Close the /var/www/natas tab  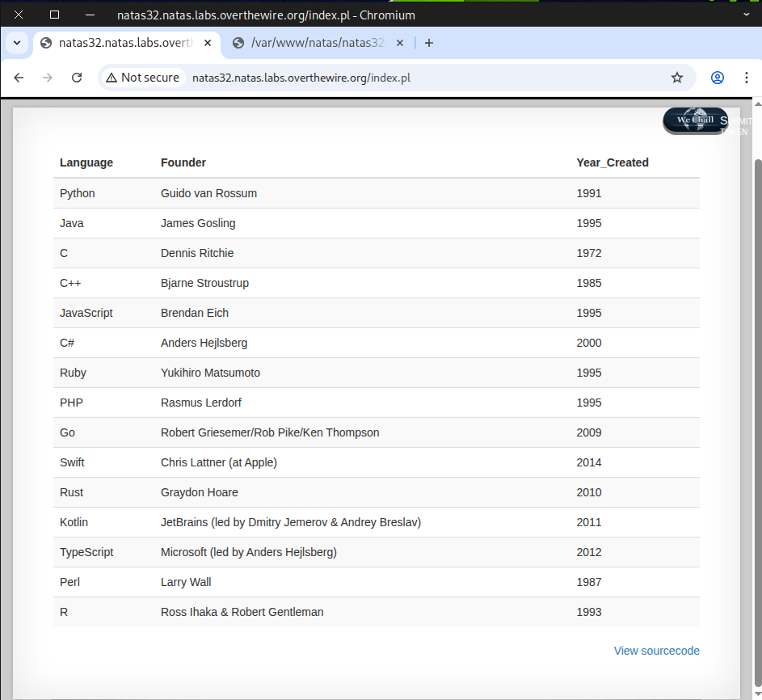pos(402,43)
